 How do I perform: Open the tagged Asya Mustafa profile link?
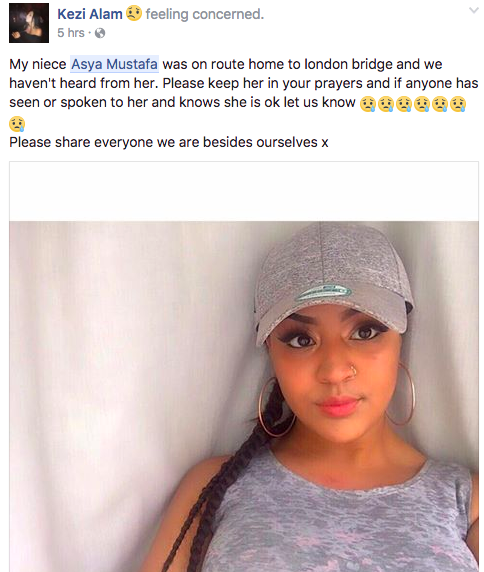115,64
